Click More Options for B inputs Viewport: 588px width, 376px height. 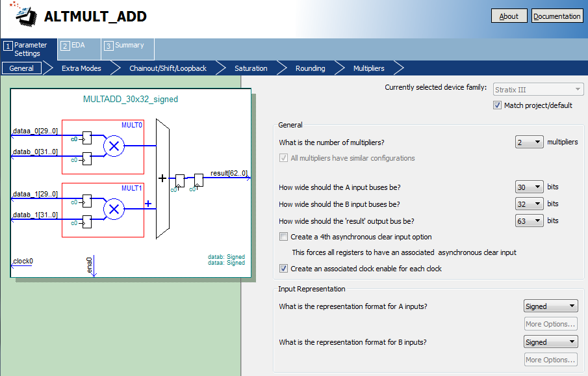(x=550, y=360)
